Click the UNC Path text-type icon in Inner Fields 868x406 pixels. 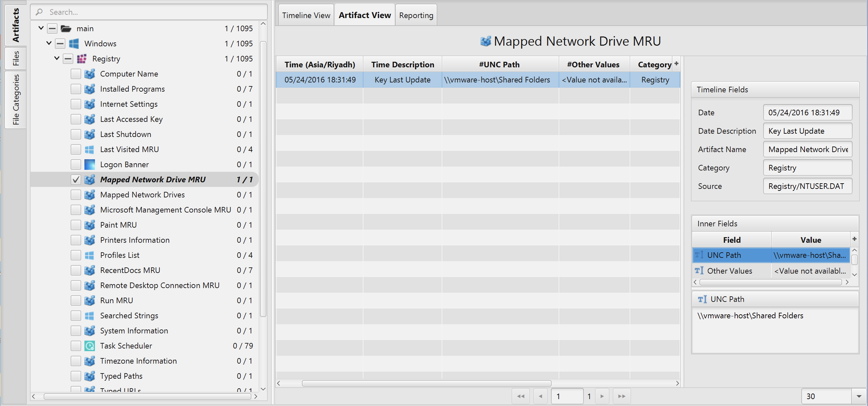698,255
